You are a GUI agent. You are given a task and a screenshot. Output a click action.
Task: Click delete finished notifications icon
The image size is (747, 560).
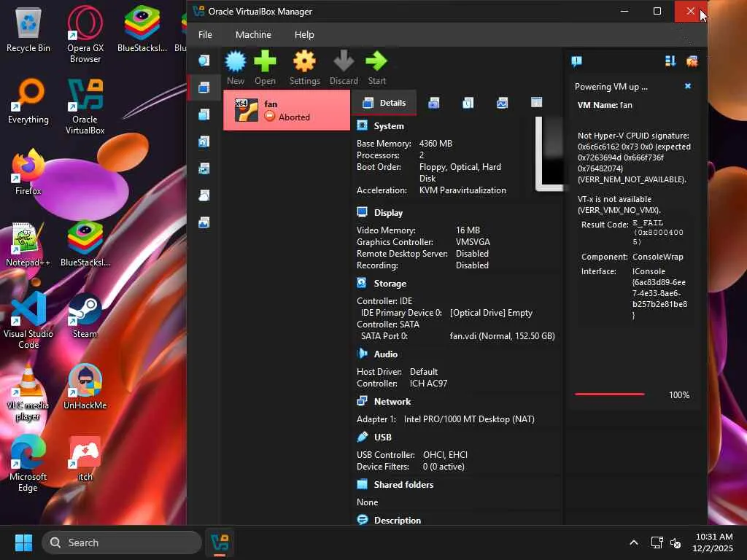coord(692,61)
